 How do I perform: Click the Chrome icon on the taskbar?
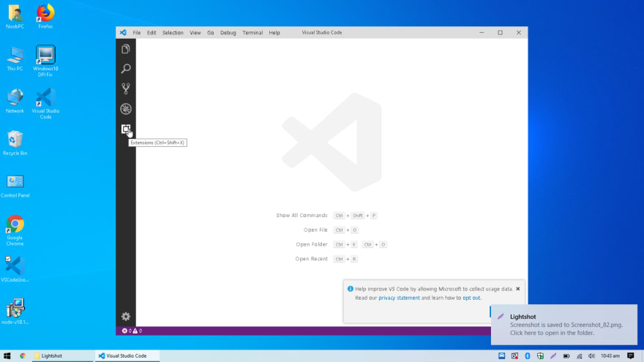(x=23, y=356)
